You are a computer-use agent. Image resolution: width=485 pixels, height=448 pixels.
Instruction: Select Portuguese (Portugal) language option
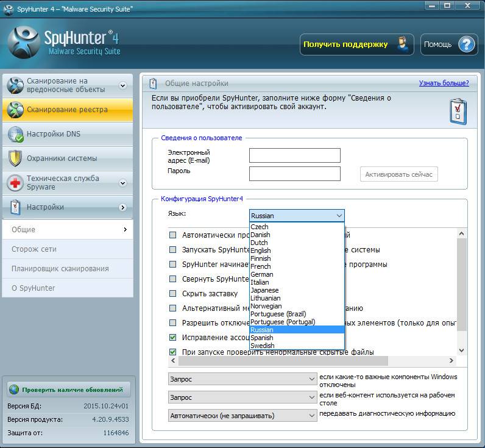[x=297, y=322]
